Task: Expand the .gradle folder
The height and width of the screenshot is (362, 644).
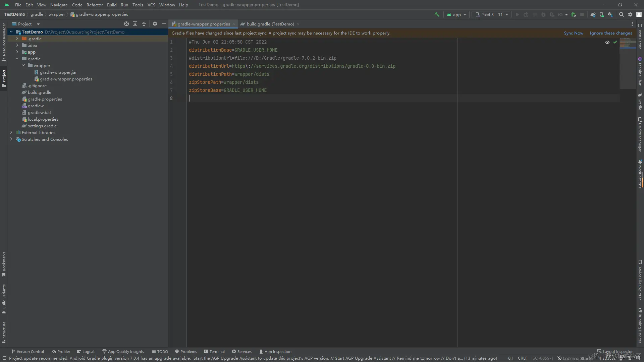Action: (x=17, y=39)
